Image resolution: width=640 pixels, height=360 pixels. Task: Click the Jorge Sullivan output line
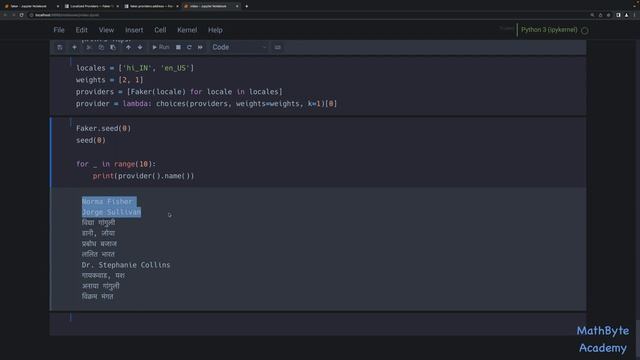pyautogui.click(x=111, y=212)
